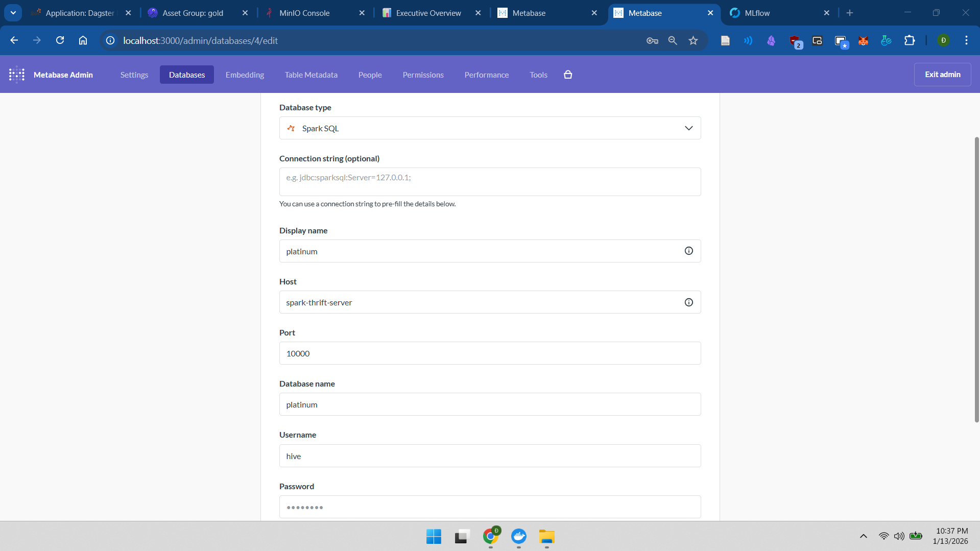This screenshot has width=980, height=551.
Task: Open the Windows Start button
Action: click(434, 536)
